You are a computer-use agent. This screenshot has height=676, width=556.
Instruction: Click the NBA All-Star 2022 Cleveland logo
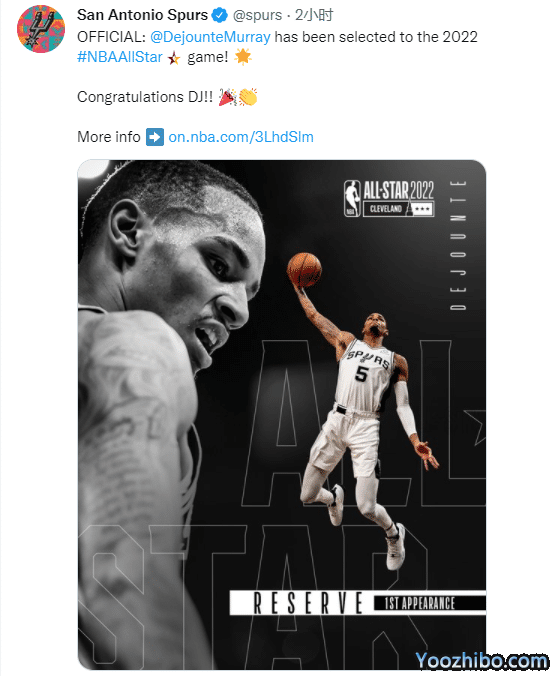coord(389,198)
